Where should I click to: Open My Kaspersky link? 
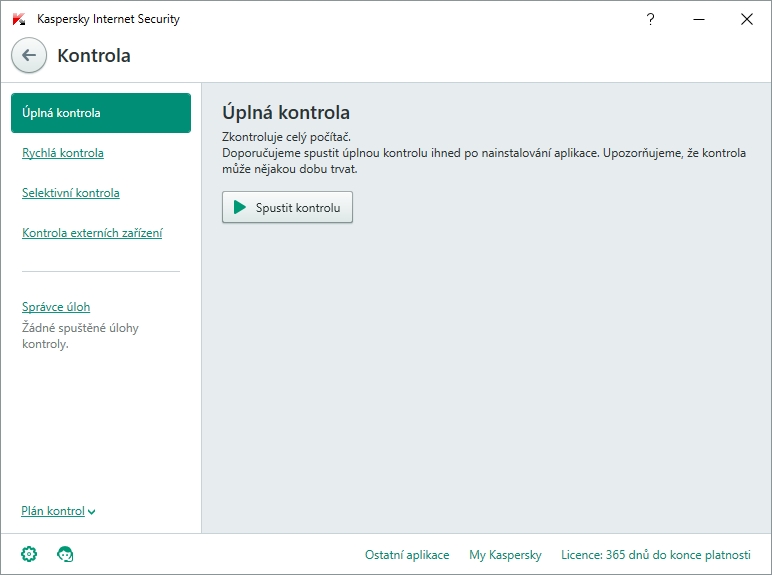[505, 555]
